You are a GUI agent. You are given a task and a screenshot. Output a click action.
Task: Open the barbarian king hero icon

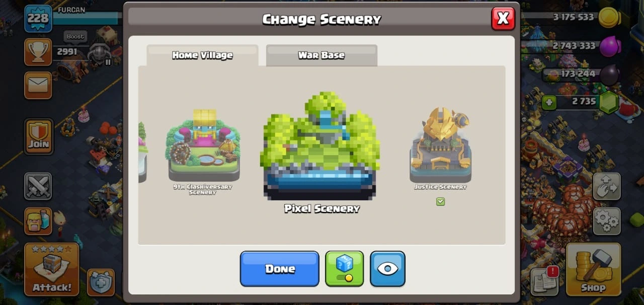(x=38, y=221)
